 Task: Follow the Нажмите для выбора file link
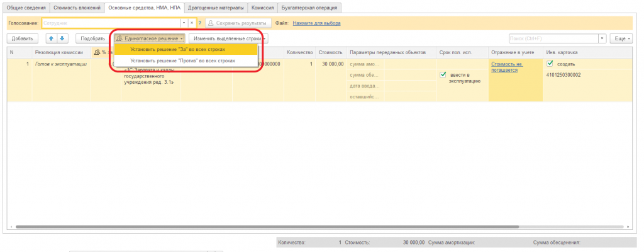[x=316, y=23]
